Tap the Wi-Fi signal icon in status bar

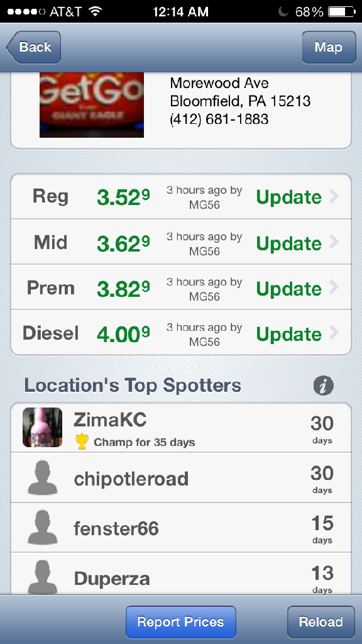point(96,11)
